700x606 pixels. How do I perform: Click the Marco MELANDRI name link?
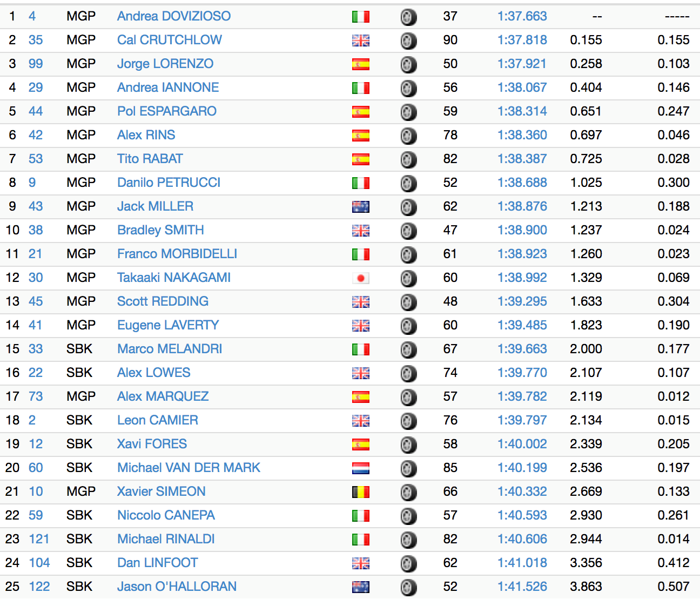170,349
